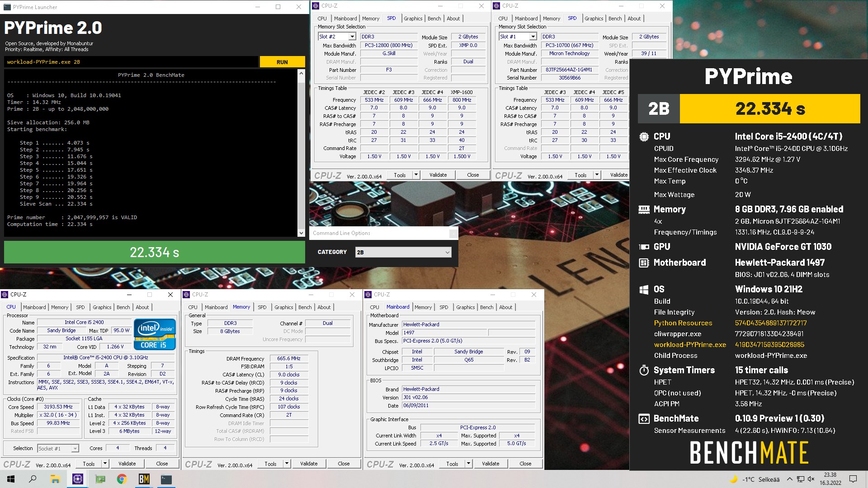This screenshot has width=868, height=488.
Task: Click the CPU chip icon in BenchMate panel
Action: click(x=644, y=136)
